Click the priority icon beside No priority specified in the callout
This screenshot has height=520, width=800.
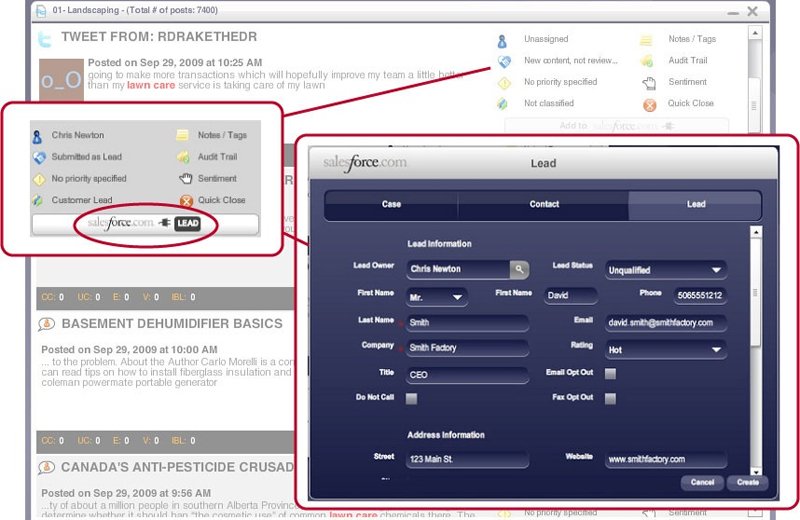[x=39, y=180]
